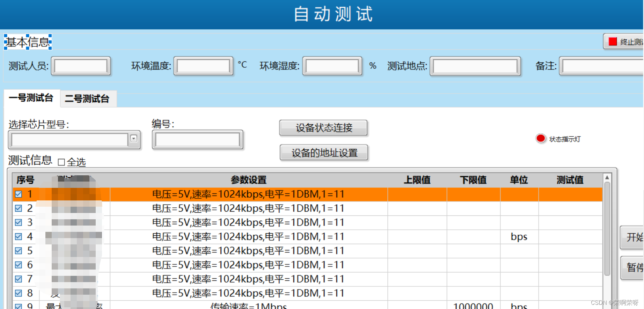Click the 环境温度 input field
Image resolution: width=644 pixels, height=309 pixels.
click(x=203, y=66)
